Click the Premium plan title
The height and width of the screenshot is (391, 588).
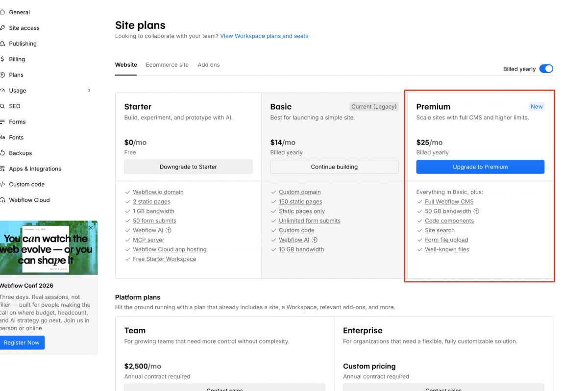pyautogui.click(x=433, y=107)
